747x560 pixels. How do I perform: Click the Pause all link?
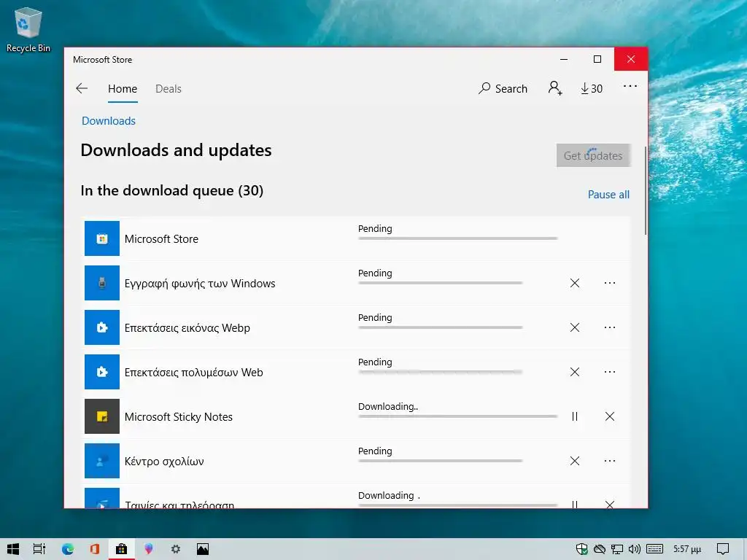click(608, 194)
